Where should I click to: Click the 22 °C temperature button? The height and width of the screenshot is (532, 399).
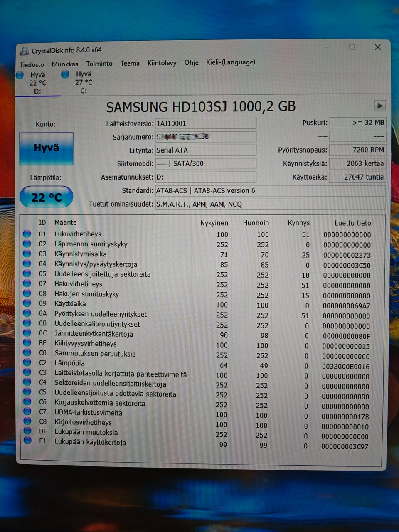tap(46, 197)
